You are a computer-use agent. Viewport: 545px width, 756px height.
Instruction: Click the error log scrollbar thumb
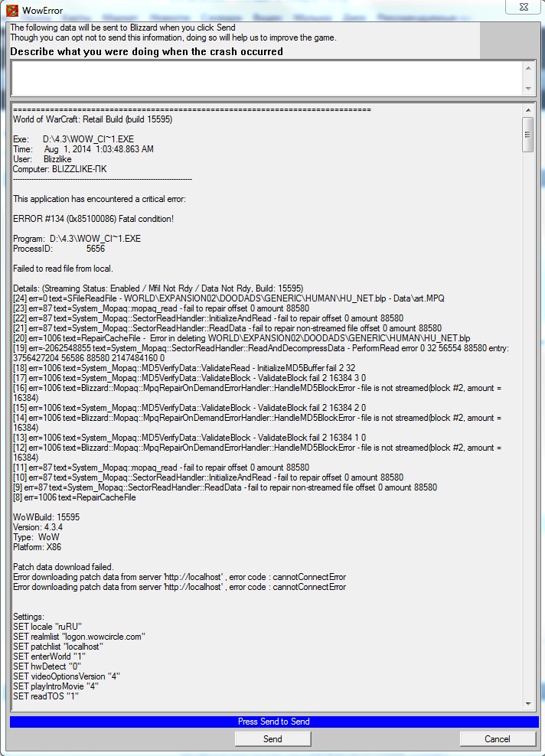point(529,135)
